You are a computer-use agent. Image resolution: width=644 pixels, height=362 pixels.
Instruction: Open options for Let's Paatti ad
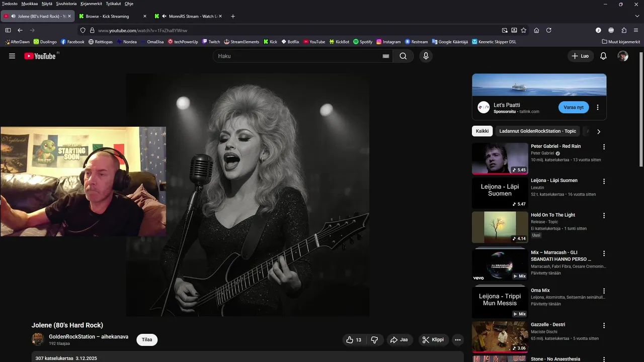point(598,107)
